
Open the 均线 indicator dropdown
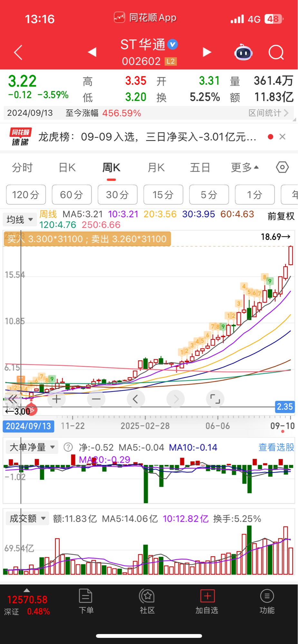click(x=20, y=220)
